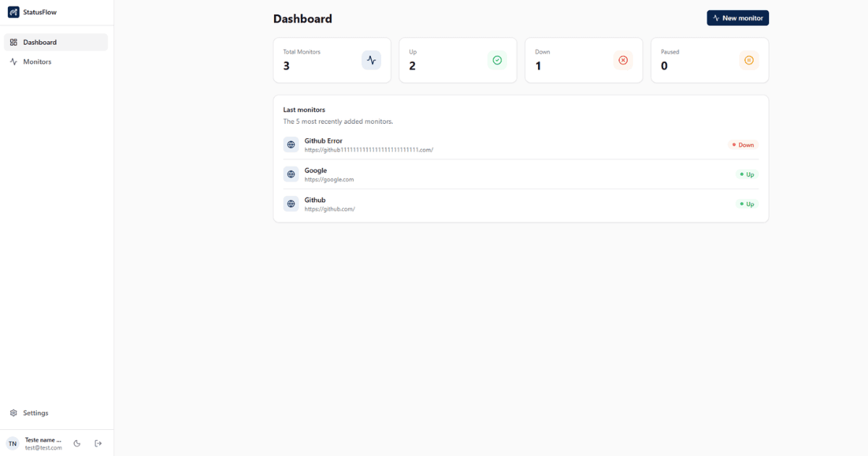Click the globe icon next to Google
Viewport: 868px width, 456px height.
(x=291, y=174)
